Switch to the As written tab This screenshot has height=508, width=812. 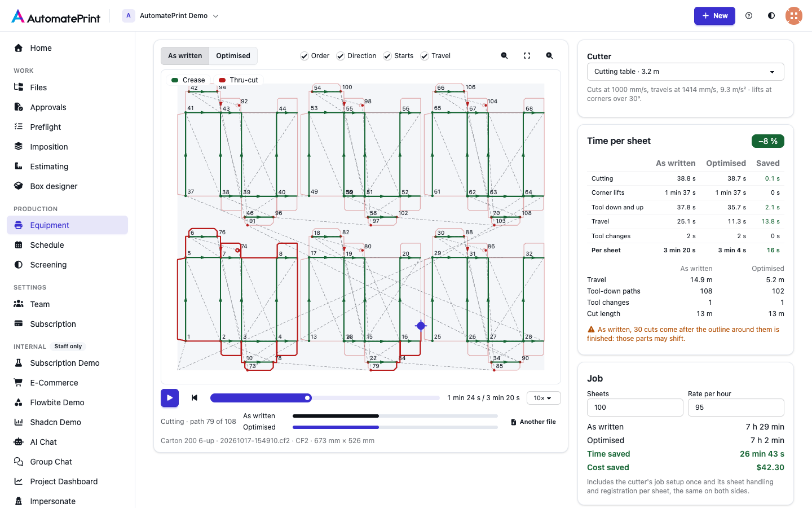[185, 56]
